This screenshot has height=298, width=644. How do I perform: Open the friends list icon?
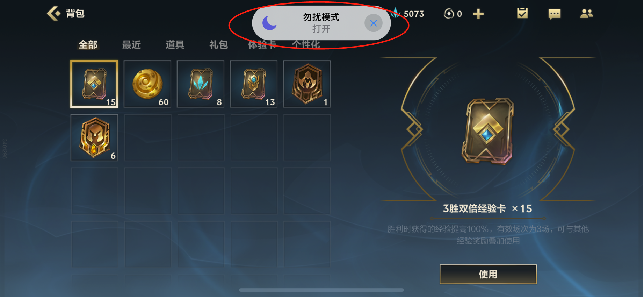click(587, 14)
